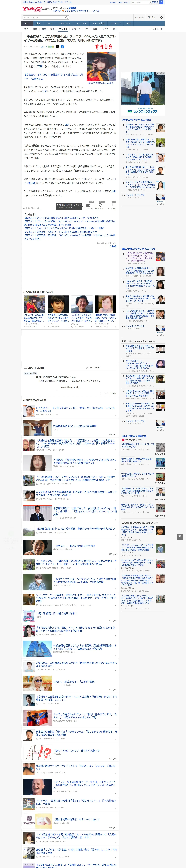Select the 有料 navigation tab
Image resolution: width=186 pixels, height=868 pixels.
pyautogui.click(x=128, y=24)
